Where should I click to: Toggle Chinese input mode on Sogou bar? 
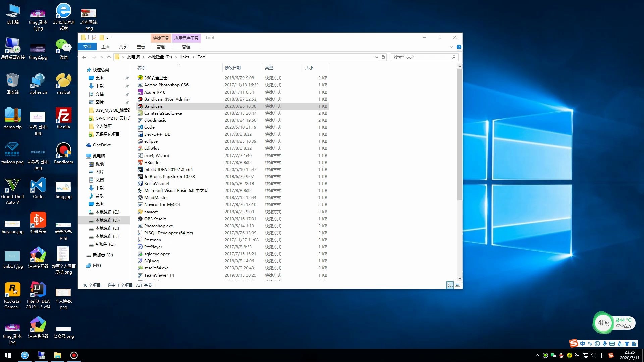583,344
